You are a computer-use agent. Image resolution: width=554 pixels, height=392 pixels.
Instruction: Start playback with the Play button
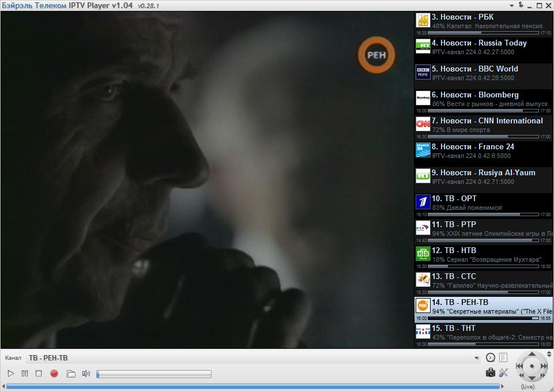click(x=10, y=374)
